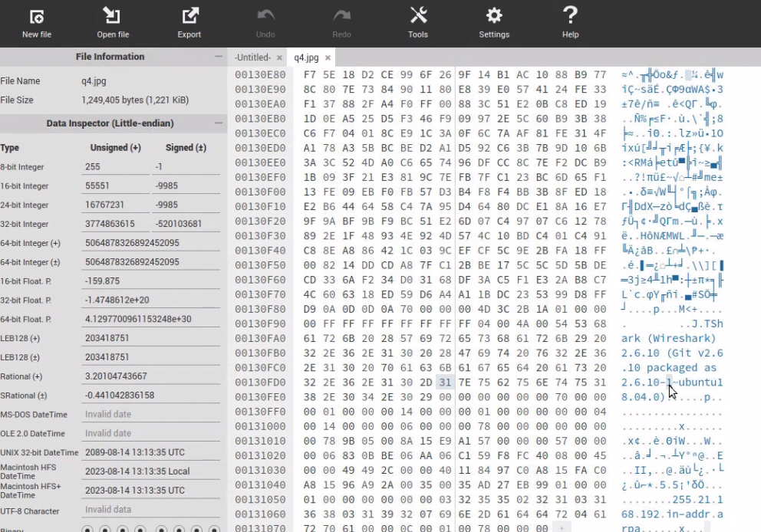
Task: Select offset 00131000 row address
Action: [260, 426]
